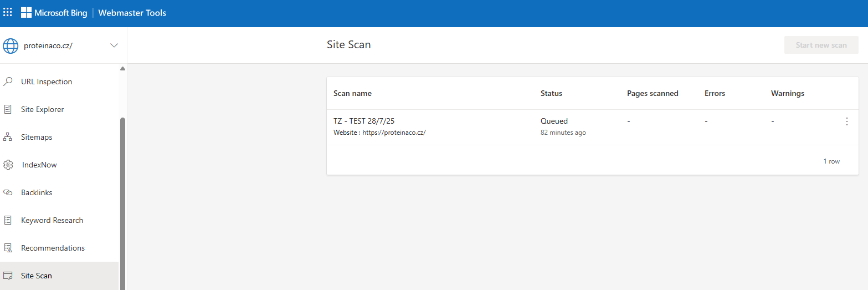Click the Recommendations icon in sidebar
This screenshot has height=290, width=868.
[8, 248]
